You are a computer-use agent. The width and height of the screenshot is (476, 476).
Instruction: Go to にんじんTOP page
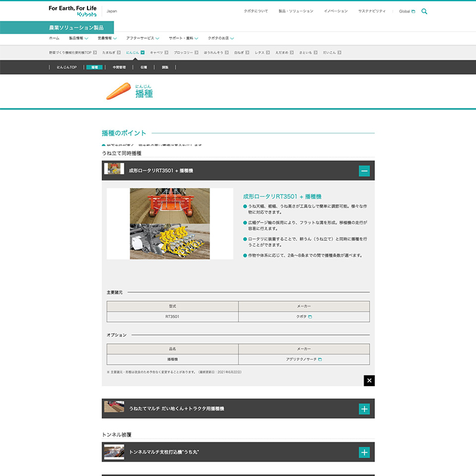pyautogui.click(x=67, y=67)
